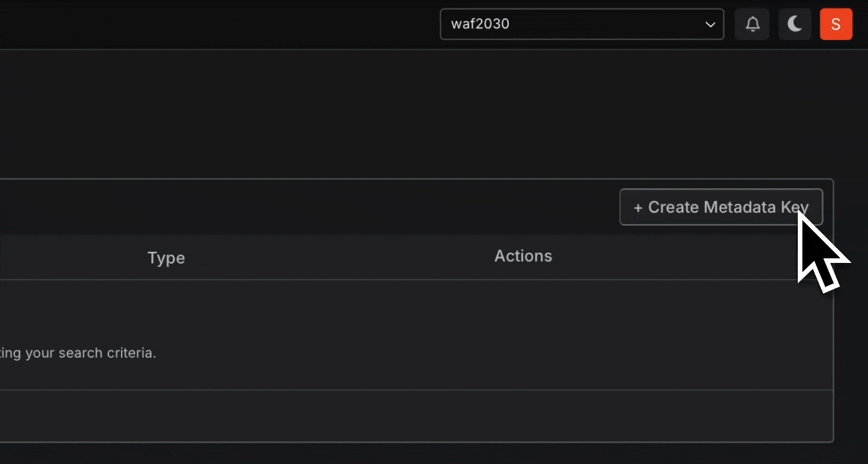This screenshot has height=464, width=868.
Task: Click the moon icon next to notifications
Action: click(795, 24)
